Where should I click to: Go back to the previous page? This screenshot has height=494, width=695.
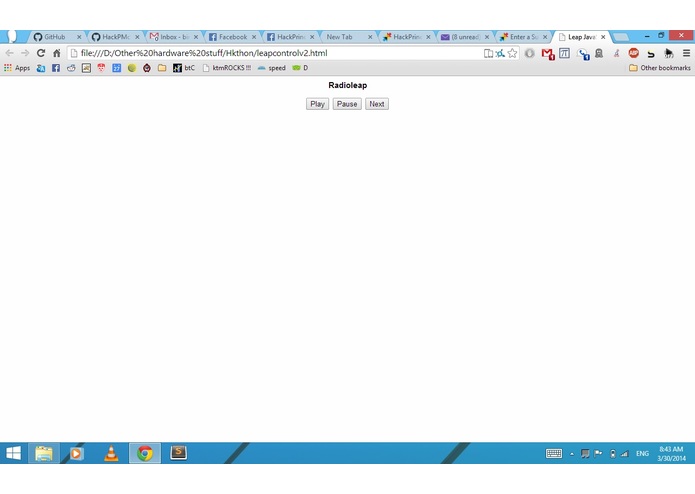pyautogui.click(x=9, y=53)
